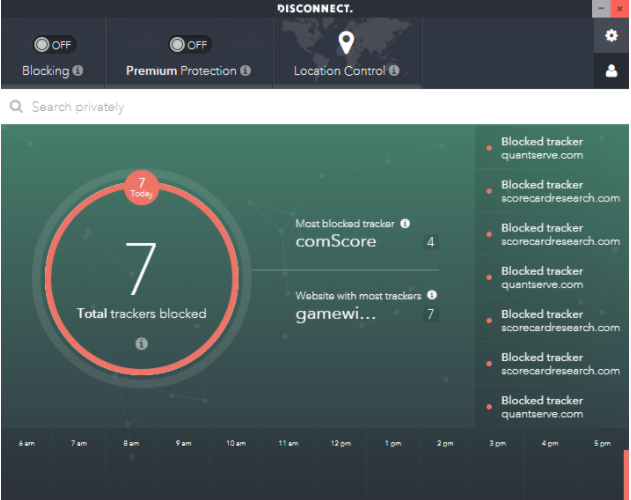Click the large 7 total count

[141, 269]
